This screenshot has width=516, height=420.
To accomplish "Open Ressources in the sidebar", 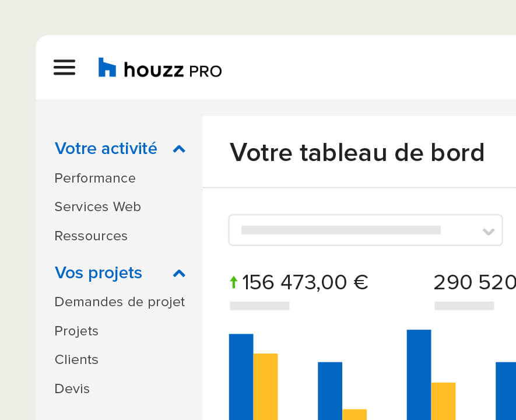I will pyautogui.click(x=91, y=236).
